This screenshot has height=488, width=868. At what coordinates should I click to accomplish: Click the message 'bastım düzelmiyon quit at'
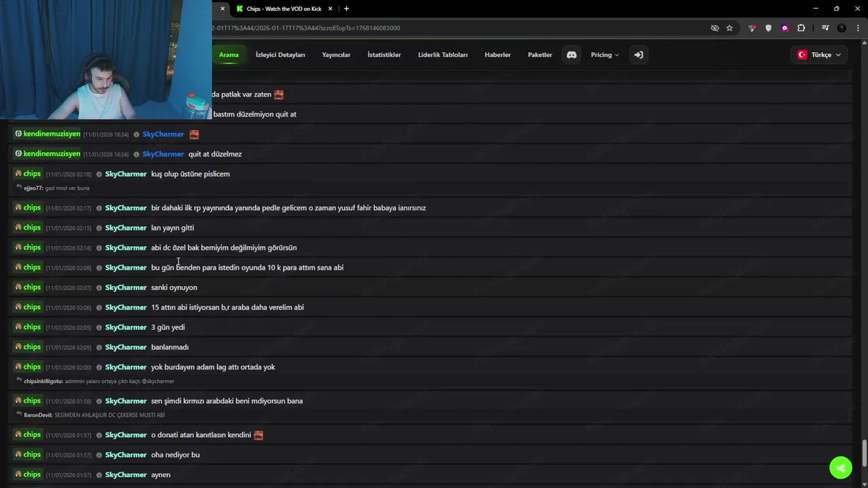pos(255,115)
